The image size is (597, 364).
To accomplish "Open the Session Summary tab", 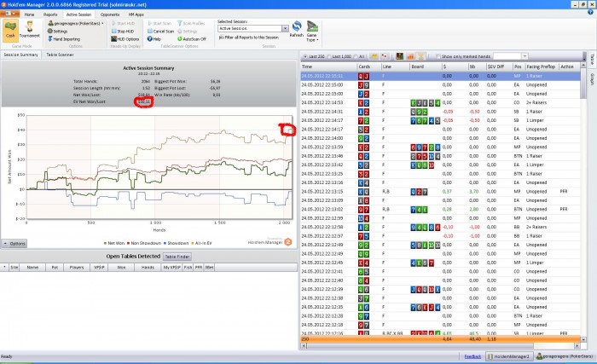I will pyautogui.click(x=21, y=55).
